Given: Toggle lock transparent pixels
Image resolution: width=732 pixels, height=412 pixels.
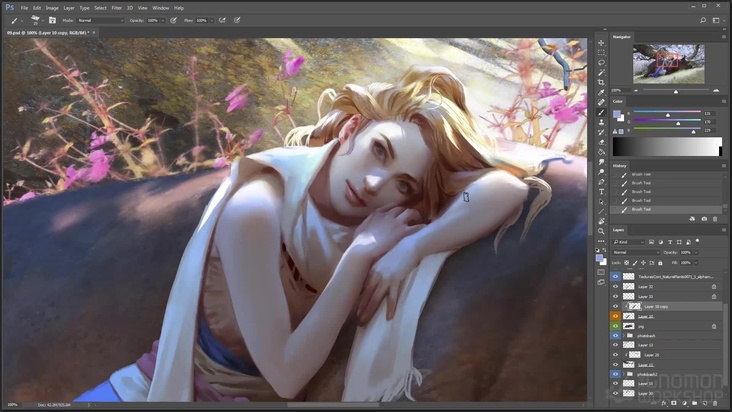Looking at the screenshot, I should [x=626, y=263].
